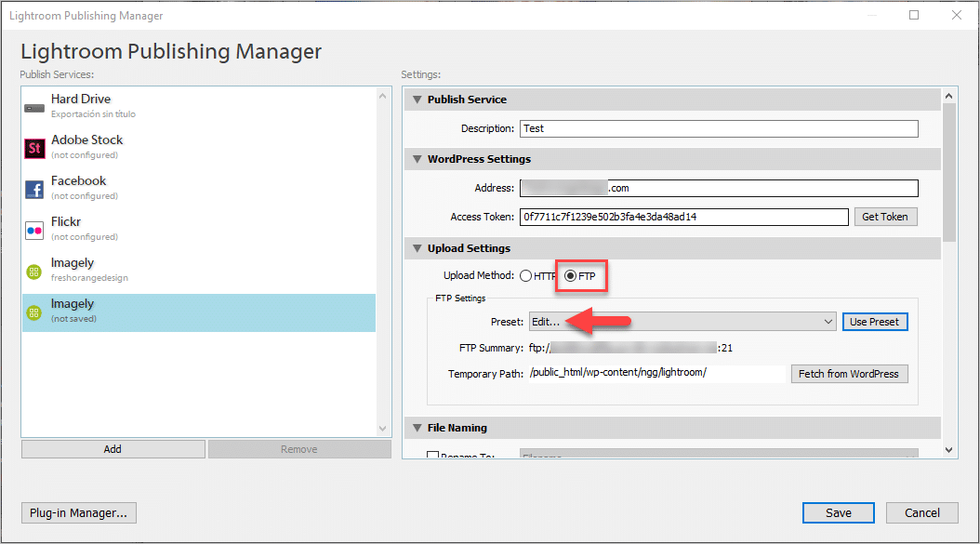
Task: Select the Hard Drive publish service
Action: (x=199, y=106)
